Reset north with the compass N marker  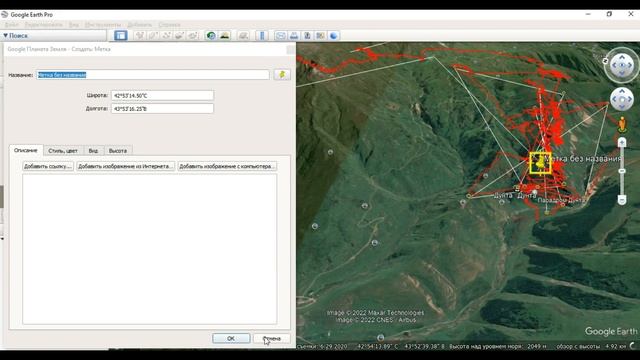pyautogui.click(x=606, y=60)
